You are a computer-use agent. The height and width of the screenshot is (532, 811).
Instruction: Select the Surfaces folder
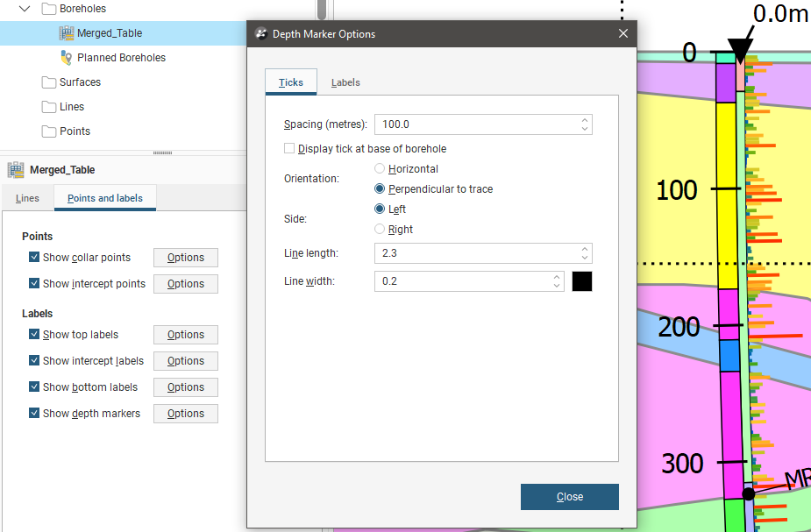coord(80,82)
